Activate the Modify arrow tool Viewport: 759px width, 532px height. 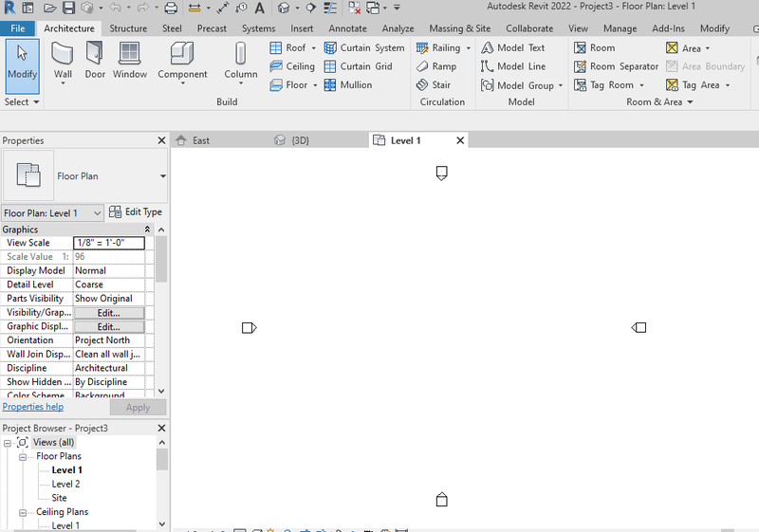[x=22, y=65]
